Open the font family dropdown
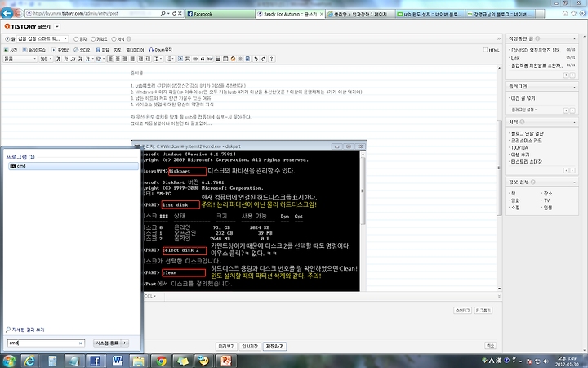 pyautogui.click(x=20, y=59)
